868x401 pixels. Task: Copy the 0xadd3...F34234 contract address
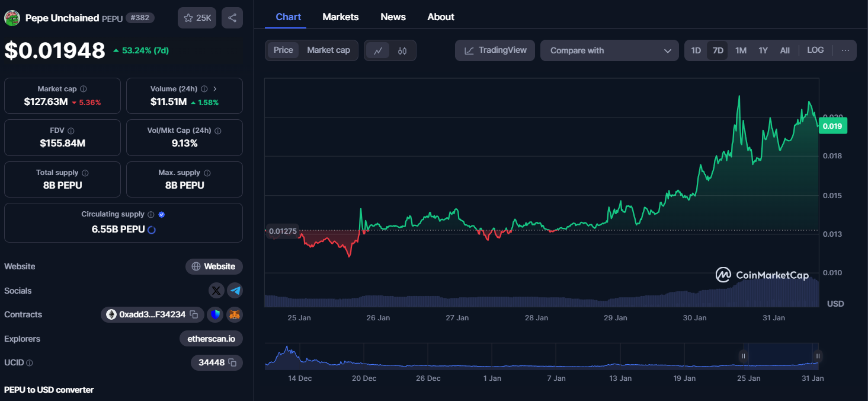(194, 314)
